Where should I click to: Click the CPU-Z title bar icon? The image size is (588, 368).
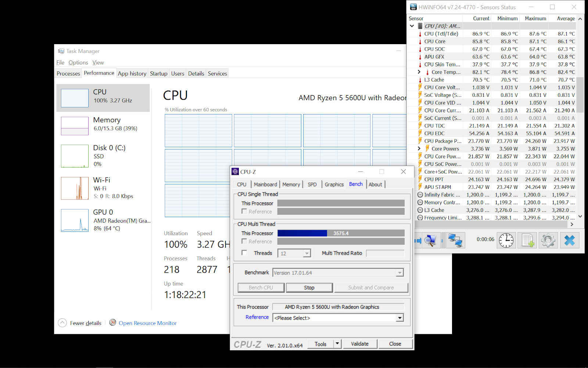click(235, 171)
